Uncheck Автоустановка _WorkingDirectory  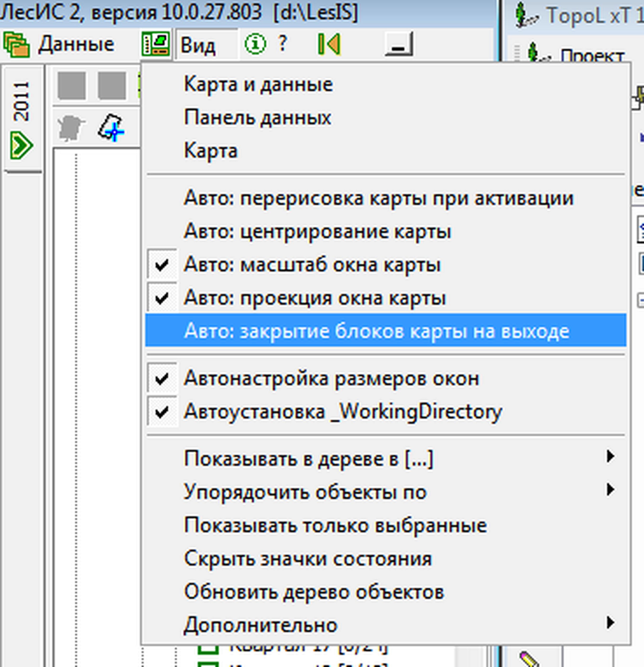click(386, 412)
